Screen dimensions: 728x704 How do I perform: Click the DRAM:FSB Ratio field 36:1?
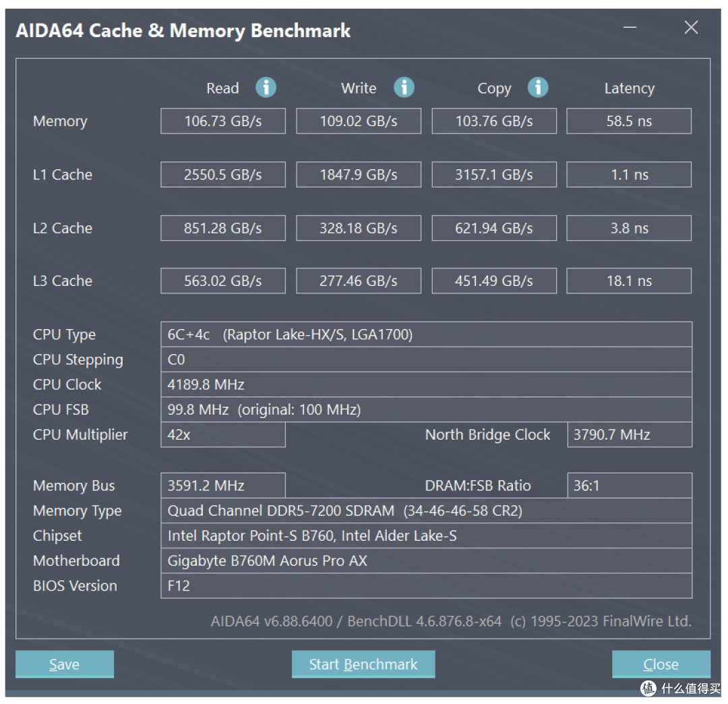630,486
